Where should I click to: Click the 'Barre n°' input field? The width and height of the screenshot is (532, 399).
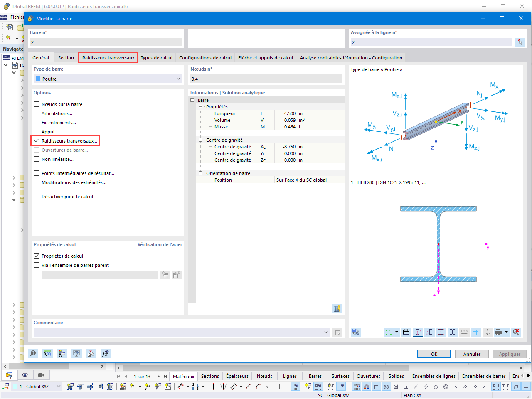click(x=106, y=42)
